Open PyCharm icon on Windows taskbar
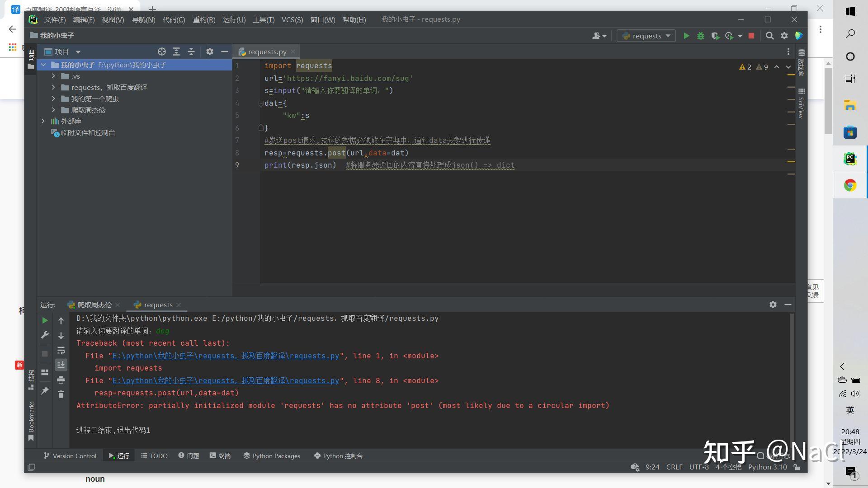 [x=850, y=159]
